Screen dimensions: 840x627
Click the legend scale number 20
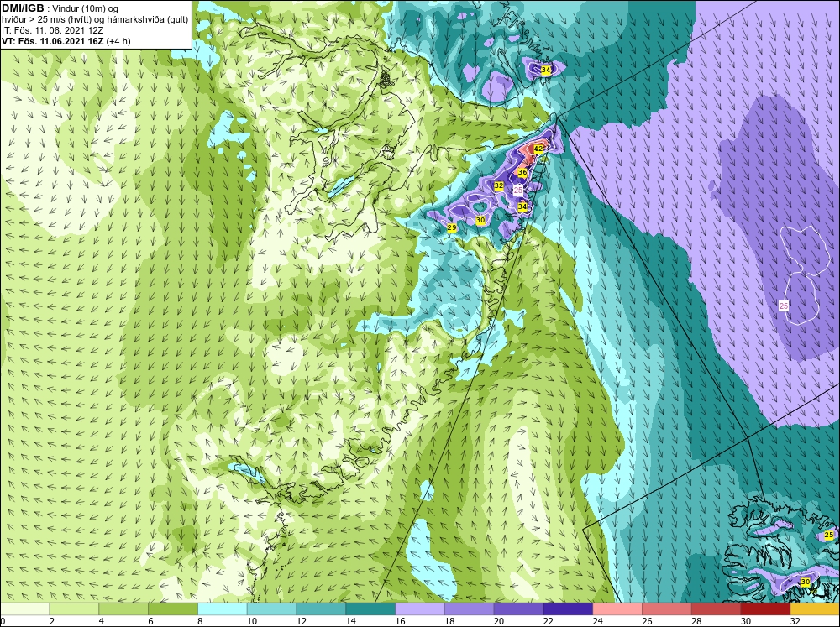[x=499, y=621]
